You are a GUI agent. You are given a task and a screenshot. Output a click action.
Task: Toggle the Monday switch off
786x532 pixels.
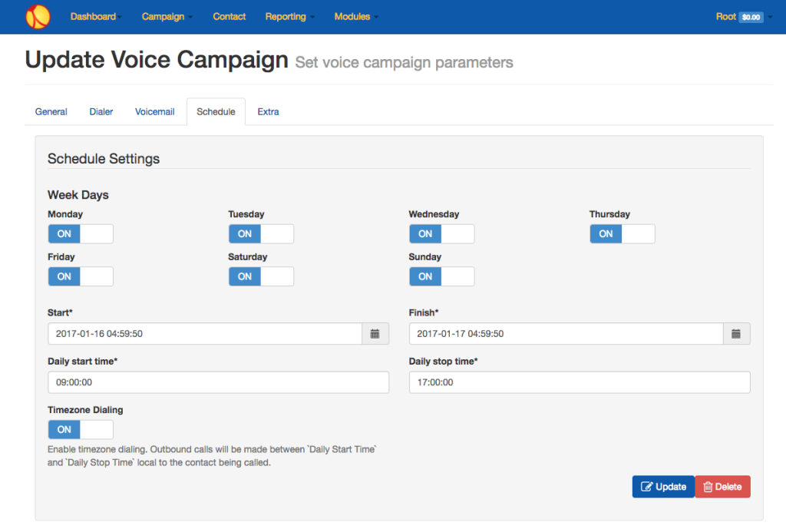click(x=81, y=233)
